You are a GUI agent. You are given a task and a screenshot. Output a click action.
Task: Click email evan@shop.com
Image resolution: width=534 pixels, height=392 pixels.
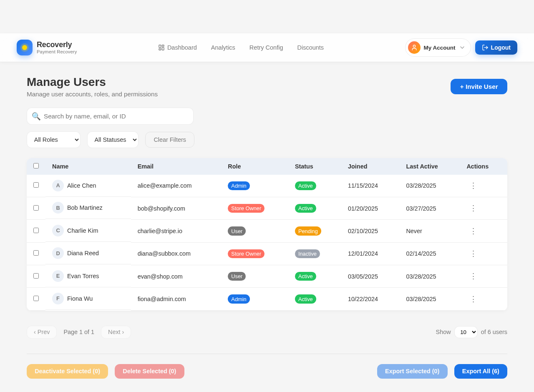(160, 276)
